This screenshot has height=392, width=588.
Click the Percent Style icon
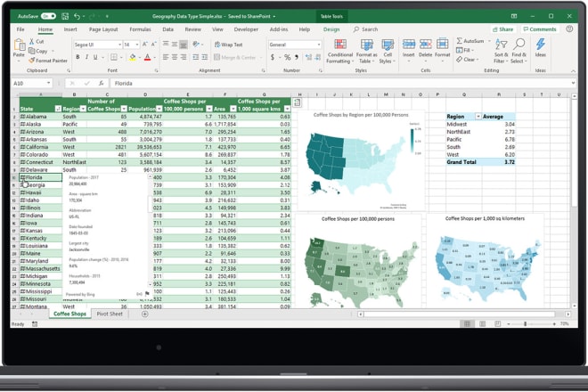point(287,57)
